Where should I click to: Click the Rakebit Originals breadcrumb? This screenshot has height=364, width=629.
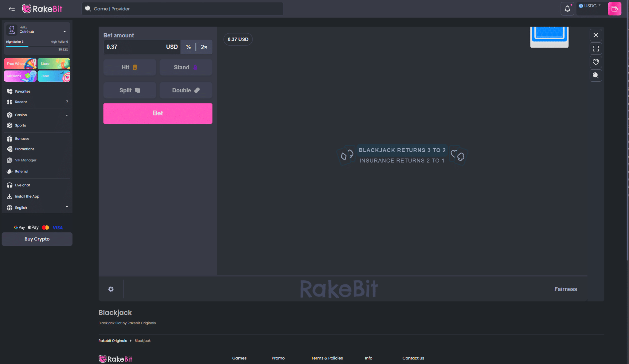(113, 341)
